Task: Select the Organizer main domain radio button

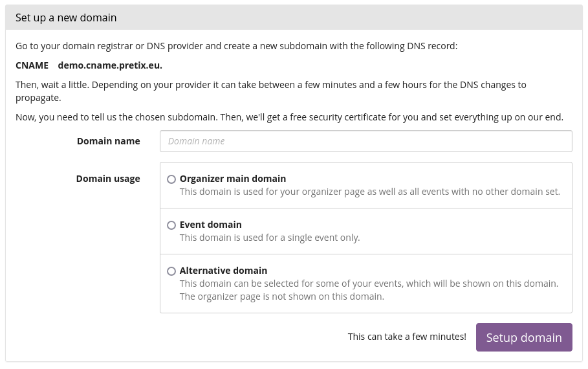Action: click(171, 179)
